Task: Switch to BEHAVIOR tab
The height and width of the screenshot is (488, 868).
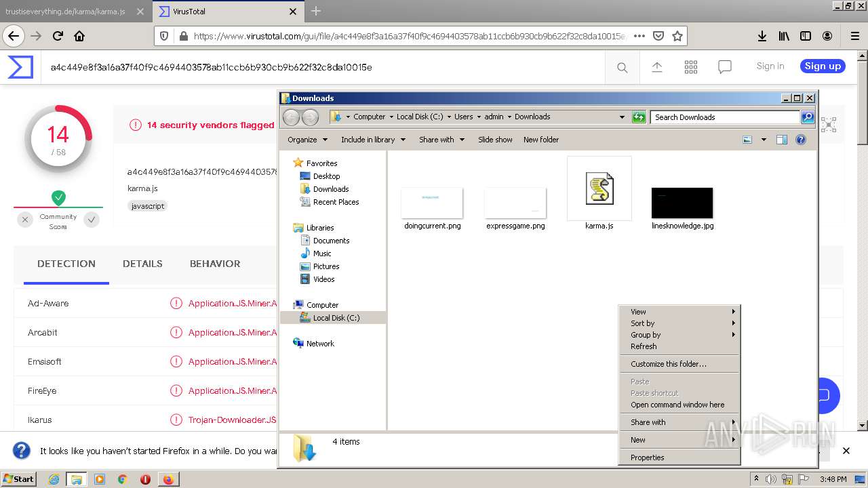Action: coord(215,264)
